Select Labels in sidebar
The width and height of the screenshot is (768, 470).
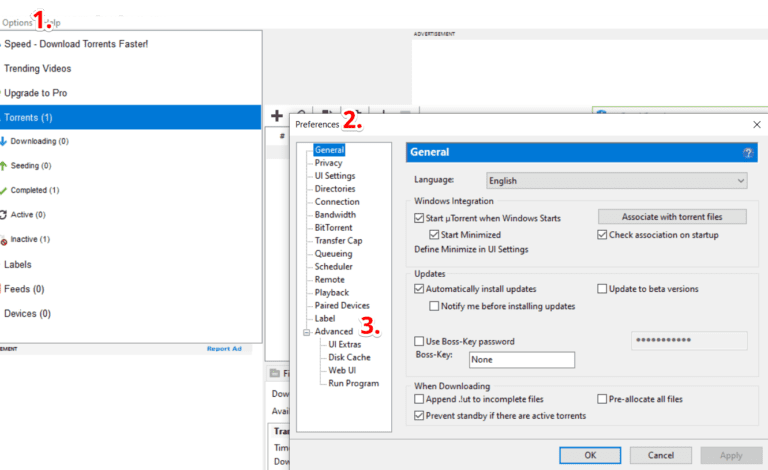[18, 264]
